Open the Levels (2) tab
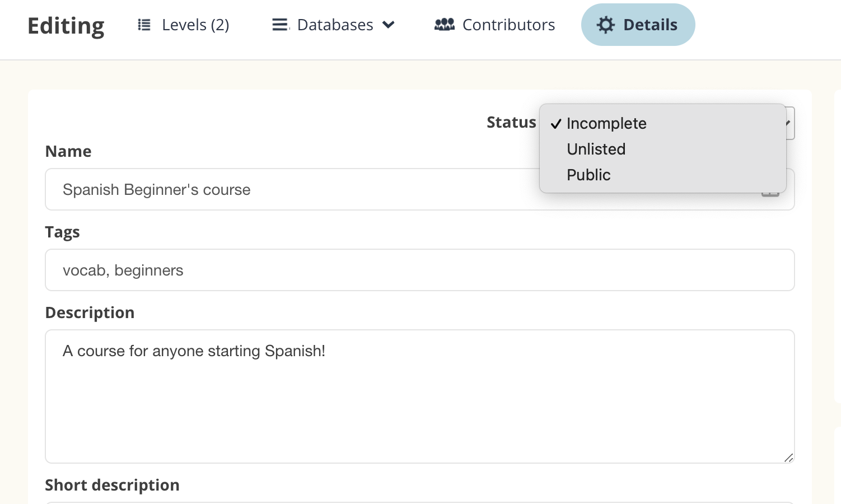Screen dimensions: 841x504 click(195, 25)
